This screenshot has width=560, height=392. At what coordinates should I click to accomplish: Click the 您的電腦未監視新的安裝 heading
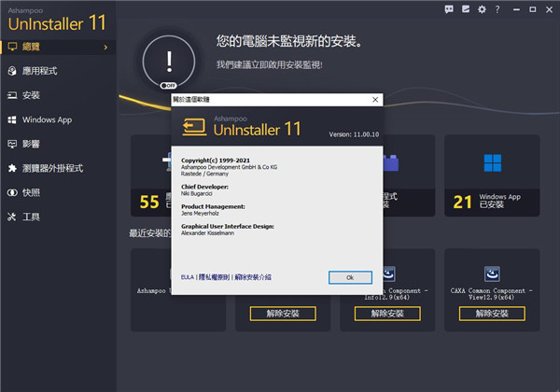[289, 41]
